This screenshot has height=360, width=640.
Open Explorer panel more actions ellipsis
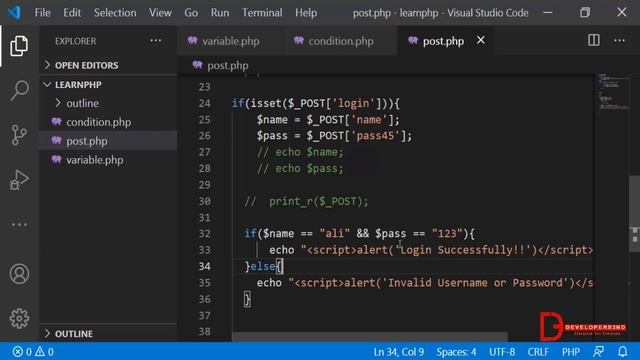point(156,41)
